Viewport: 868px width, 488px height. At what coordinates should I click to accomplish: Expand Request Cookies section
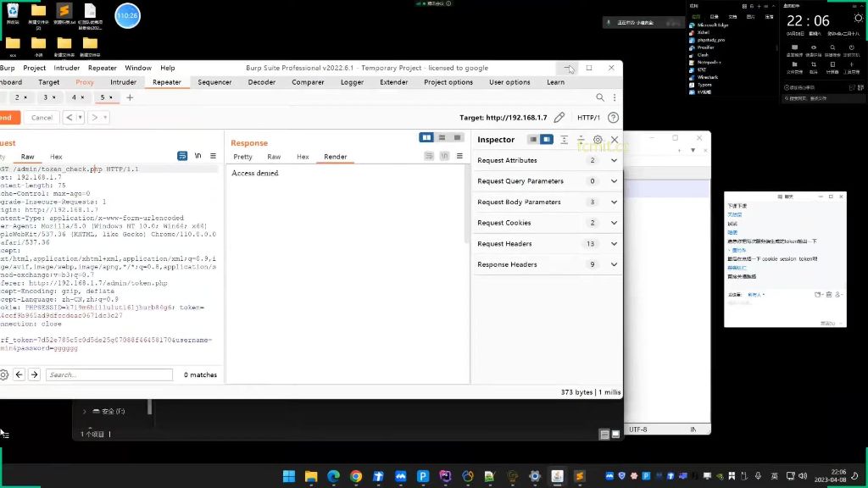click(614, 223)
